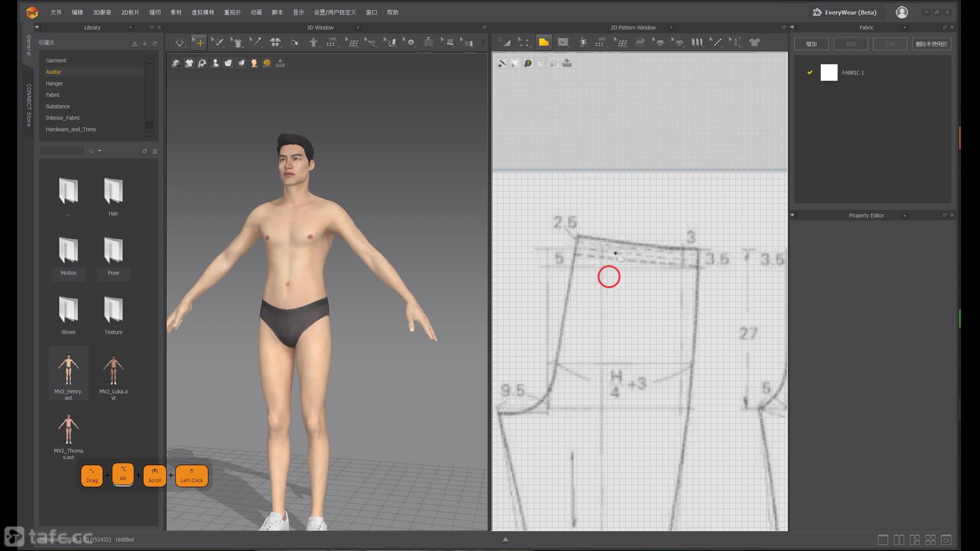Open the 3D服装 menu

pyautogui.click(x=102, y=12)
